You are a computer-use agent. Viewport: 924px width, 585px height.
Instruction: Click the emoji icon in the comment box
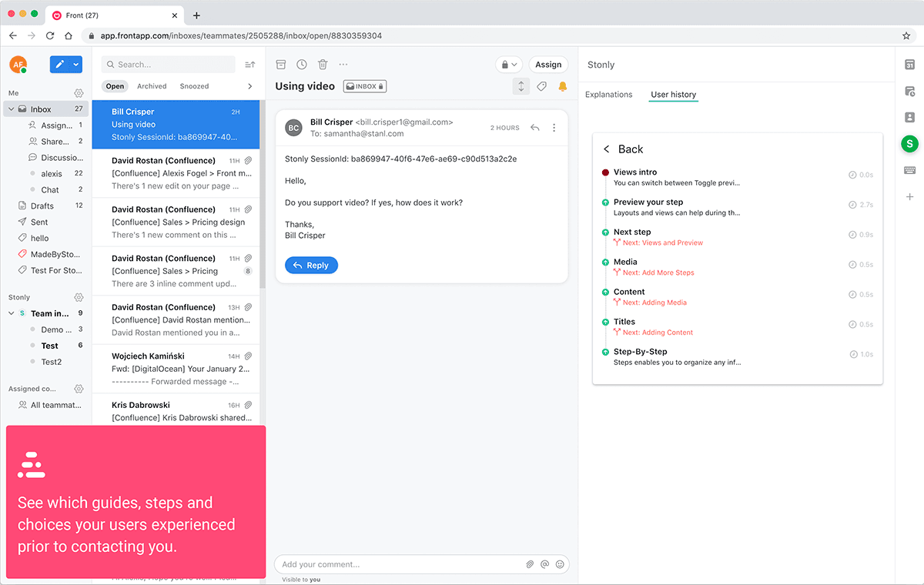pyautogui.click(x=560, y=564)
